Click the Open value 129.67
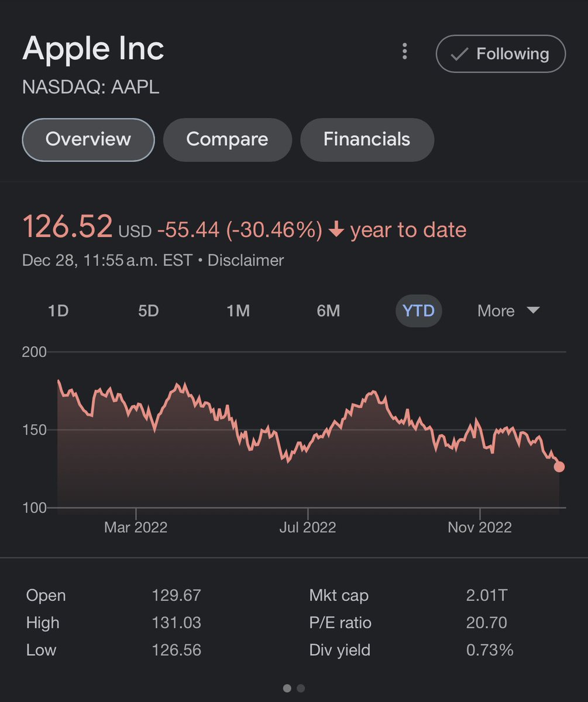The image size is (588, 702). (176, 596)
